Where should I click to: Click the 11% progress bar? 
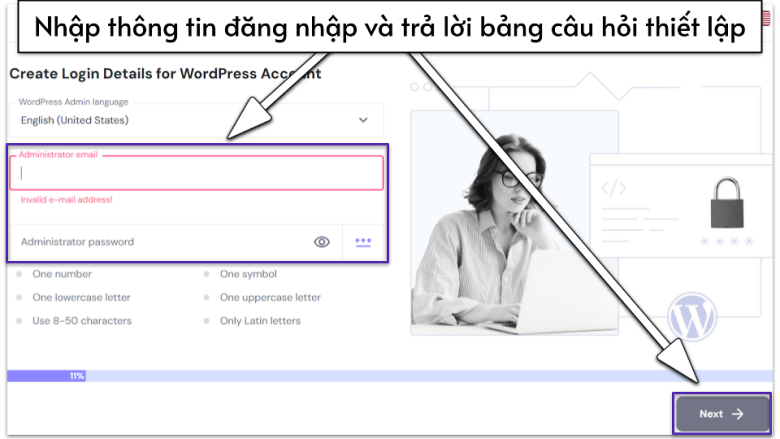[390, 376]
